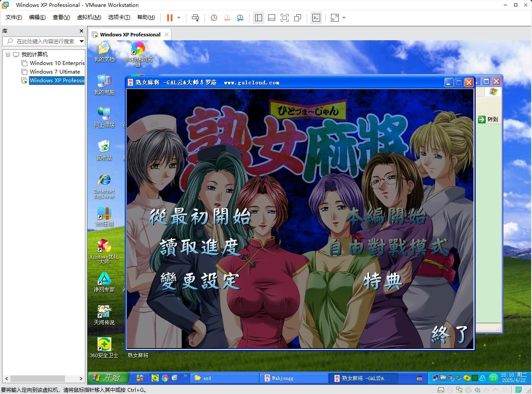Open 我的文档 desktop icon
The image size is (532, 394).
(x=104, y=52)
